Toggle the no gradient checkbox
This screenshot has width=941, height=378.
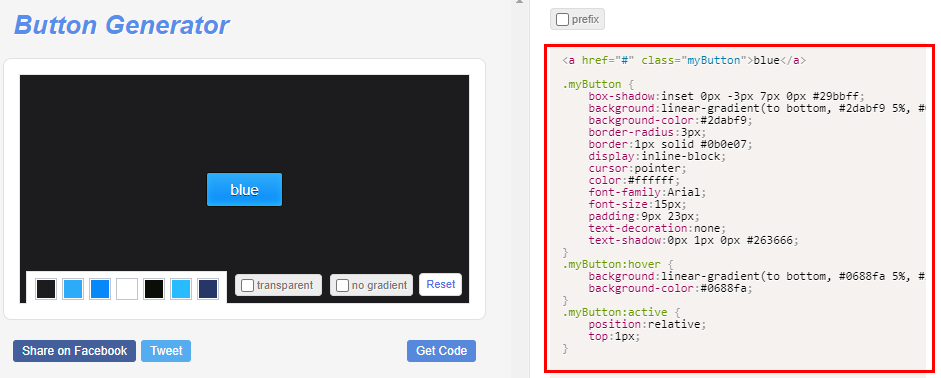point(342,286)
